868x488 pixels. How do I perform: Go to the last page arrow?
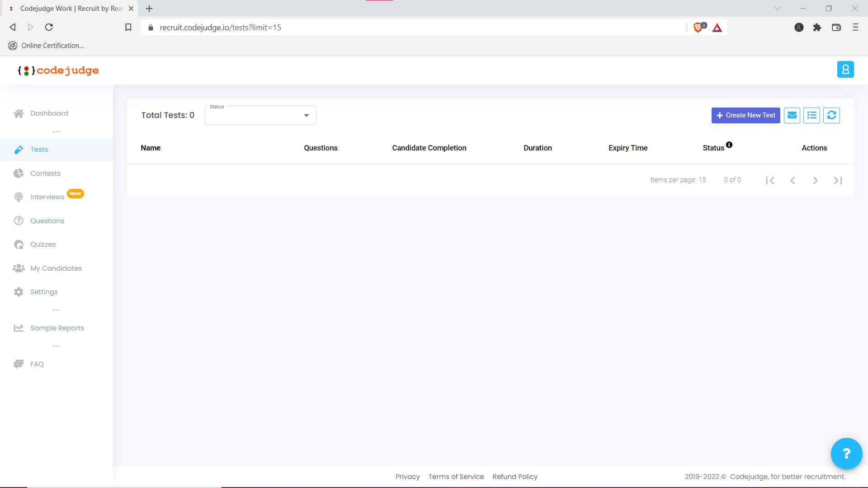(x=838, y=180)
